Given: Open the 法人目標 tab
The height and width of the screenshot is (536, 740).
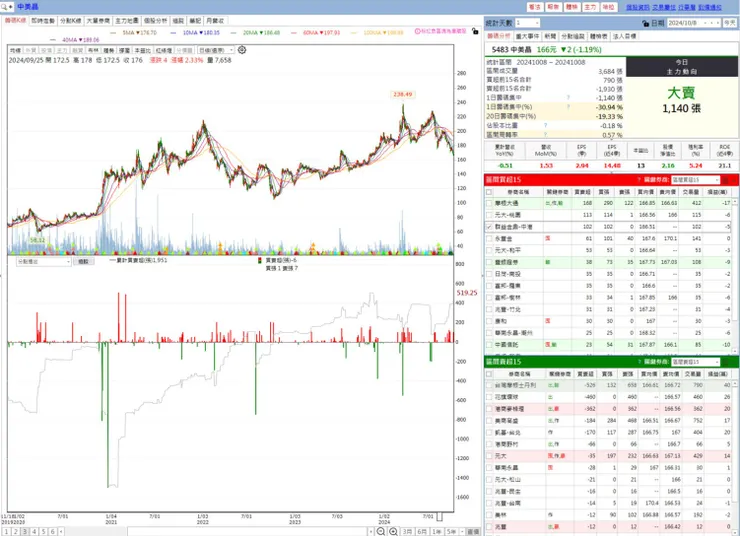Looking at the screenshot, I should tap(624, 36).
